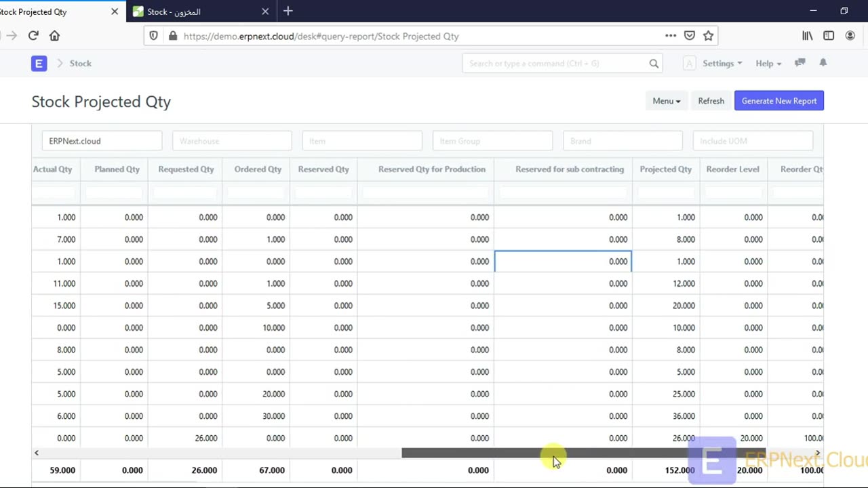Select the Projected Qty cell 36.000

(666, 416)
